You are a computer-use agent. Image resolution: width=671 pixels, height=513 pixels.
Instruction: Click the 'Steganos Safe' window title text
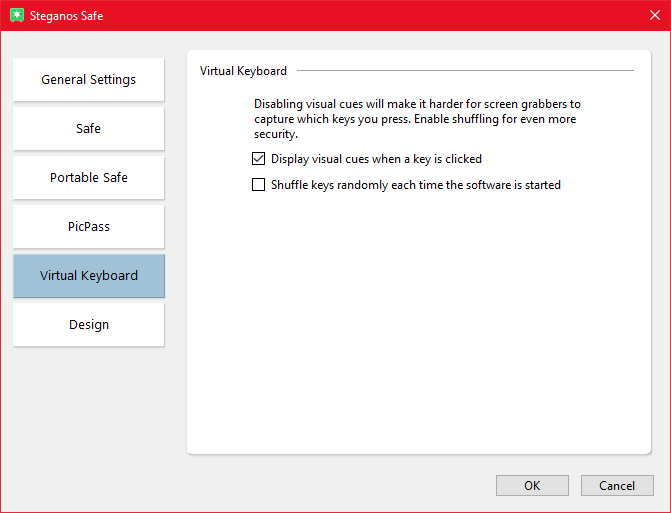coord(68,16)
